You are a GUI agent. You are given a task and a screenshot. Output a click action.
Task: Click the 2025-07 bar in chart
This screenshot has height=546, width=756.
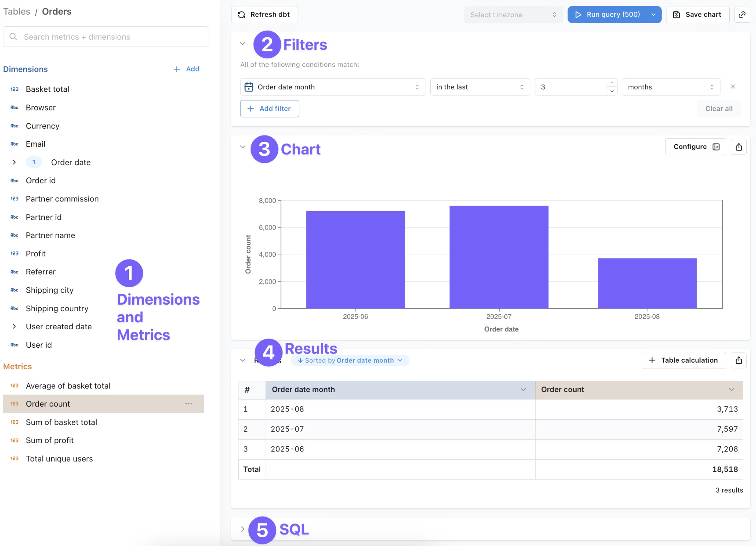click(499, 257)
